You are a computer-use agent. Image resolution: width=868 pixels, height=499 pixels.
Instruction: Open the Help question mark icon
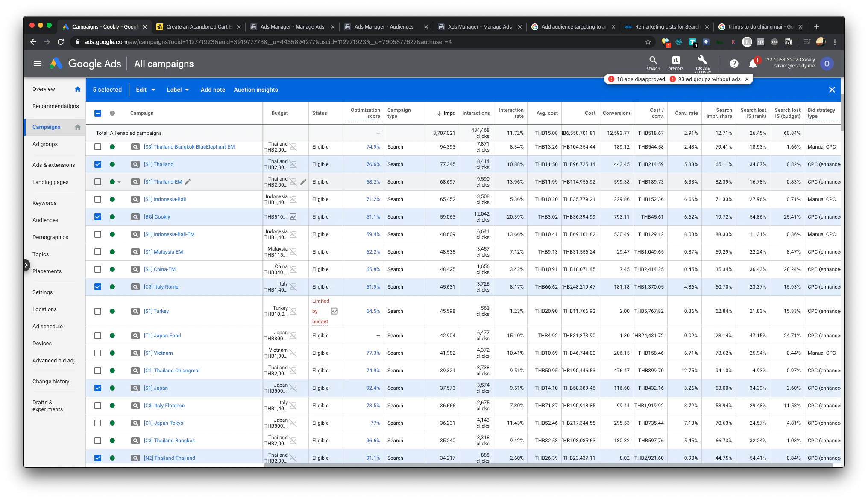tap(734, 64)
